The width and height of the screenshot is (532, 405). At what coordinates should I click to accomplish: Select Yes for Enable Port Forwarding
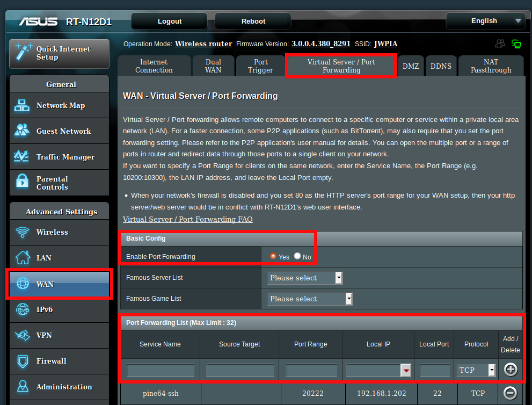coord(273,256)
